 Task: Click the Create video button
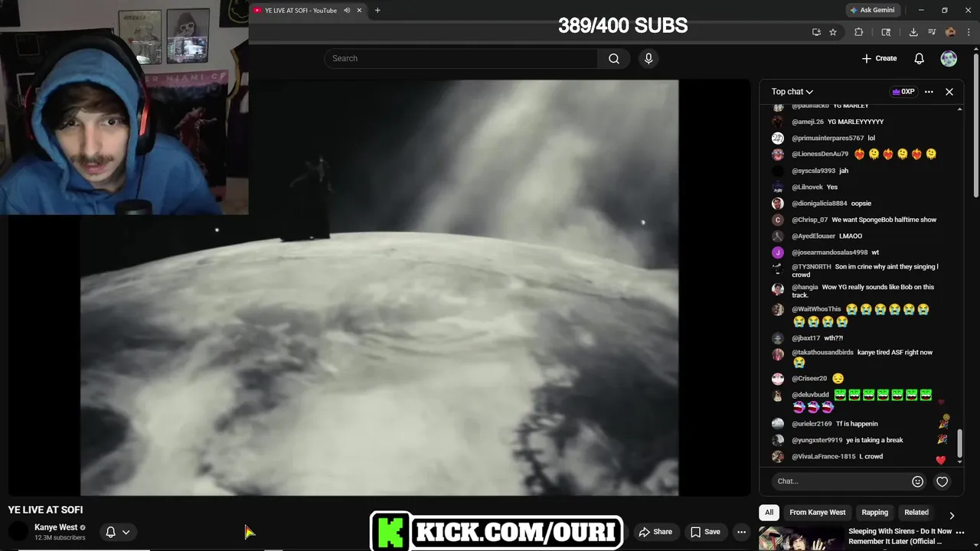click(879, 58)
